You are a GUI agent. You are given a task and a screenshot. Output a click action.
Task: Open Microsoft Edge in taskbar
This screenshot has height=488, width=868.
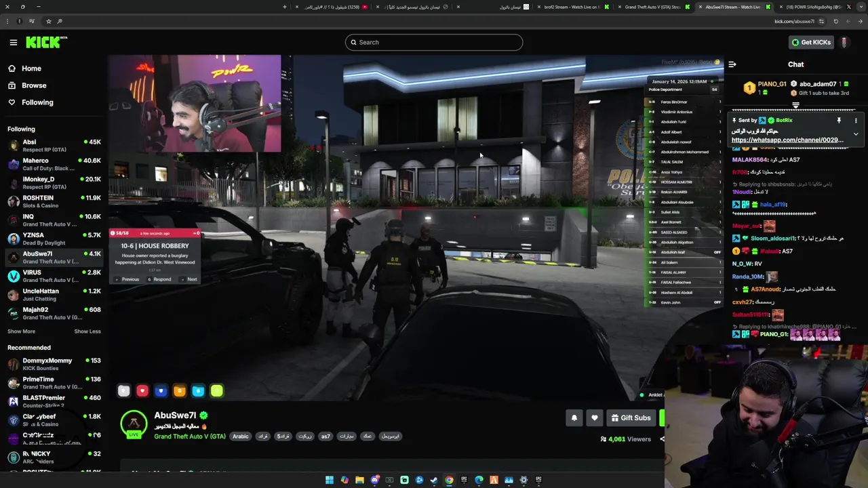(479, 480)
